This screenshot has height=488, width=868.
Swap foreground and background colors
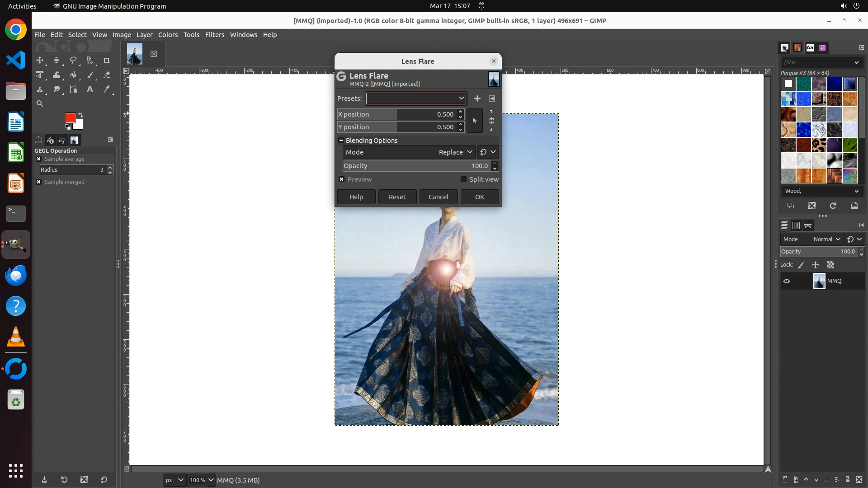(80, 115)
